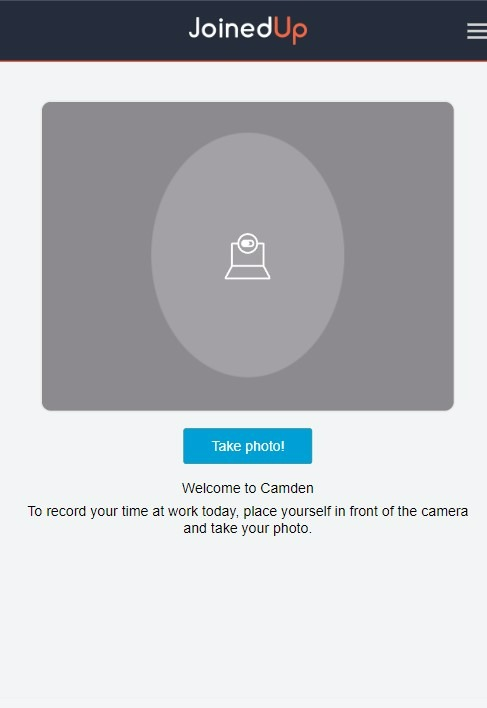
Task: Click the webcam laptop icon
Action: [247, 256]
